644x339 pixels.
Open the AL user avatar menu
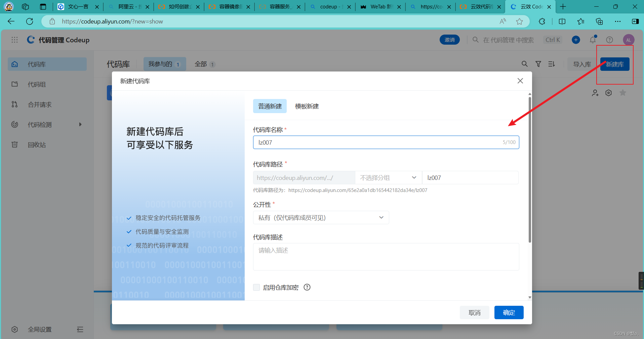(x=628, y=40)
